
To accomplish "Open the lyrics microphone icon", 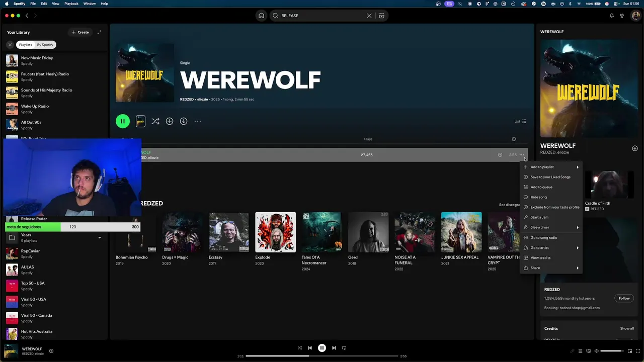I will click(x=572, y=351).
